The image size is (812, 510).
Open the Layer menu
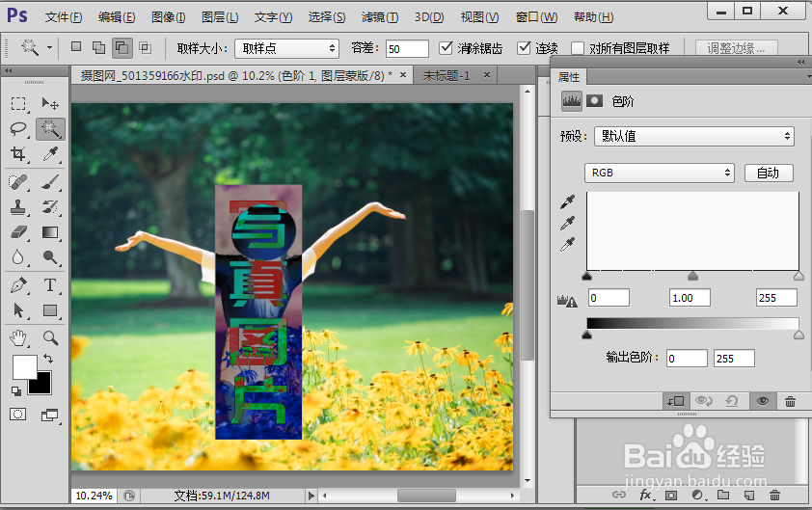220,17
